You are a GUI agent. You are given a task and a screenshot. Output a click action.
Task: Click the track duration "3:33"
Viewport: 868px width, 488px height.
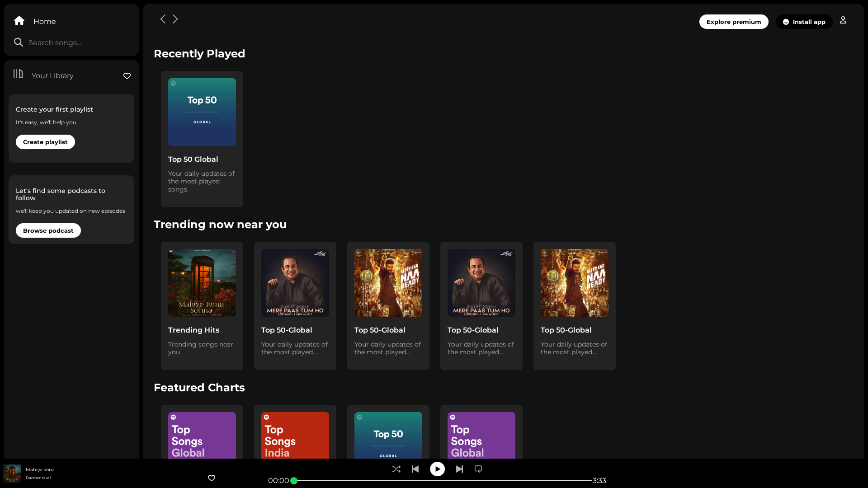click(599, 481)
